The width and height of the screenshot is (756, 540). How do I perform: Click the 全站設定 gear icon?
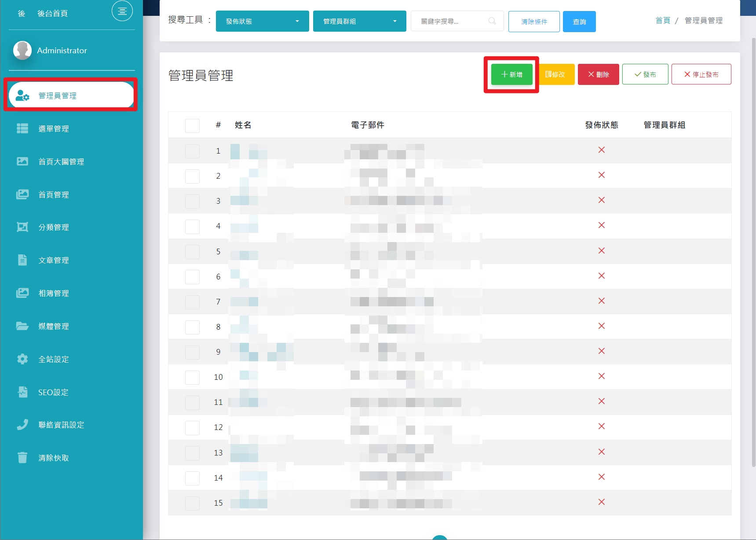(22, 359)
